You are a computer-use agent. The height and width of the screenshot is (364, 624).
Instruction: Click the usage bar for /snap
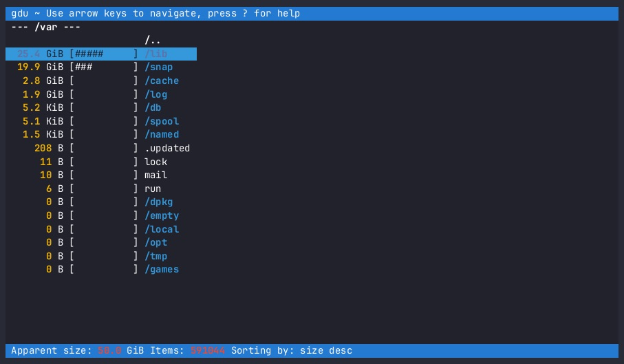click(x=104, y=67)
